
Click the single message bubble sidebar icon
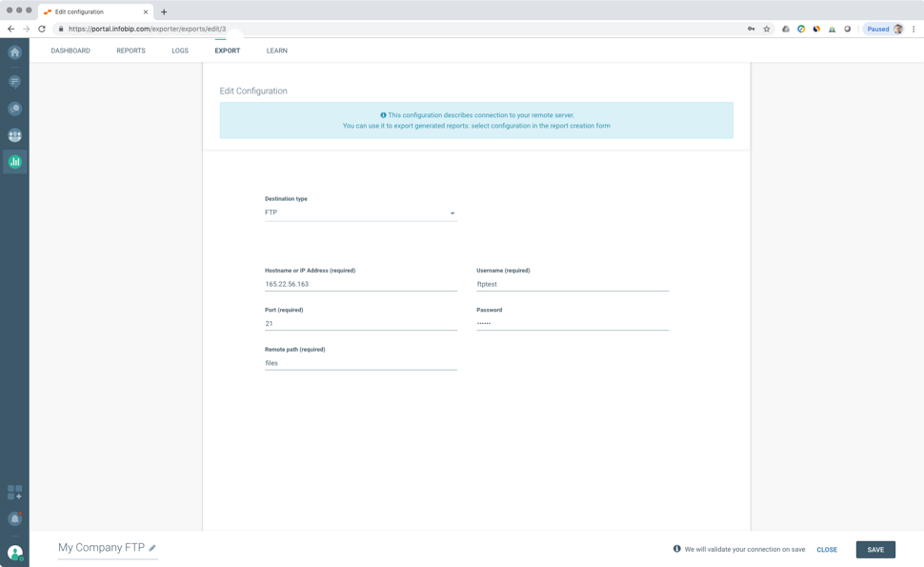(14, 82)
